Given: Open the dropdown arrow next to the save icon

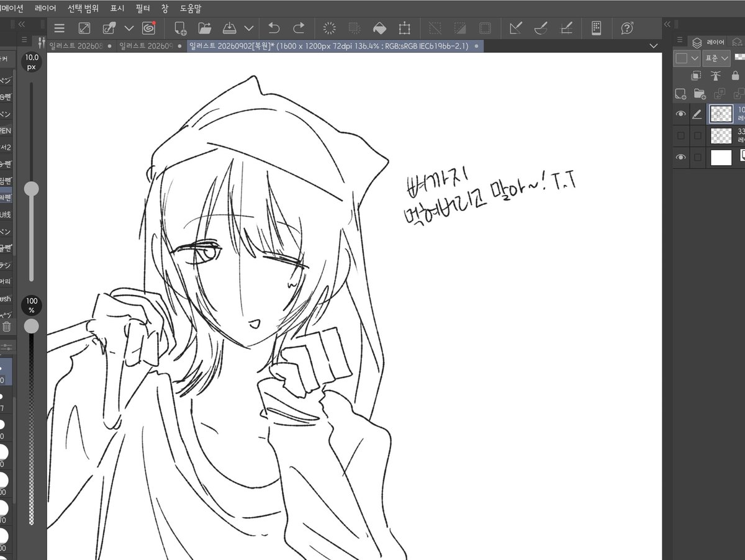Looking at the screenshot, I should (x=249, y=28).
